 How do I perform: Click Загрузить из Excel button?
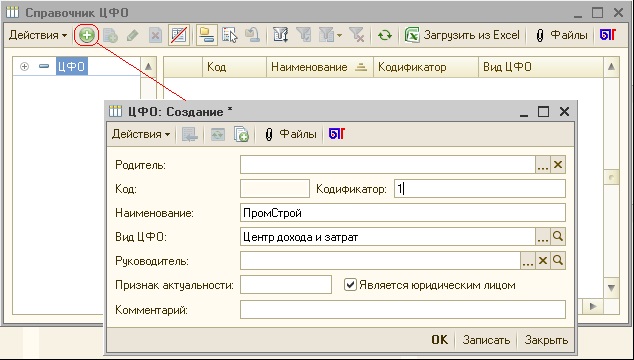click(463, 36)
